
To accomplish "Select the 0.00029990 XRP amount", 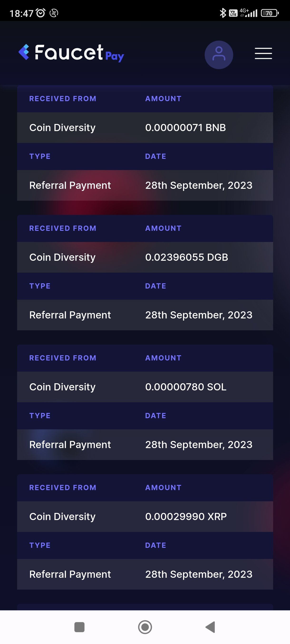I will tap(186, 516).
